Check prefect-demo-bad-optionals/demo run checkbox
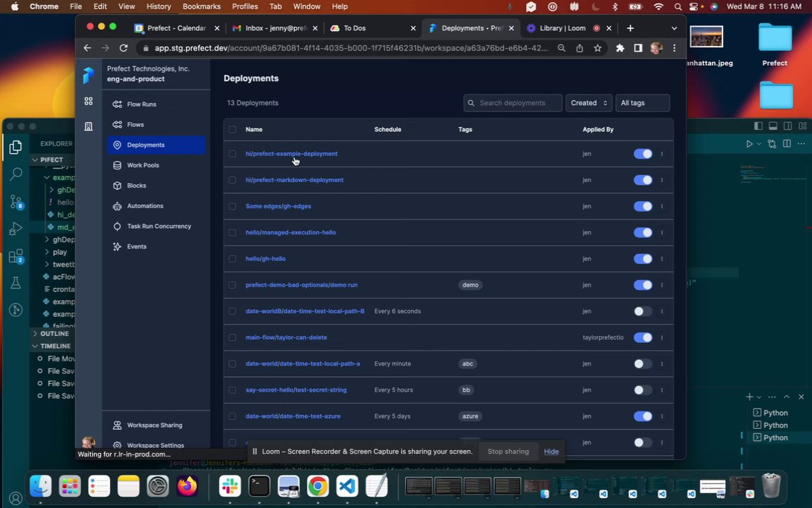Screen dimensions: 812x508 tap(232, 285)
